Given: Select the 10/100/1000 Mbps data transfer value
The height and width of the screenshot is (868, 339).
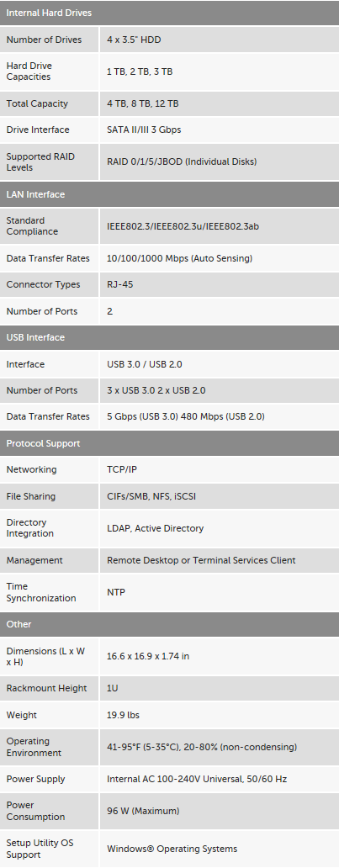Looking at the screenshot, I should tap(179, 258).
